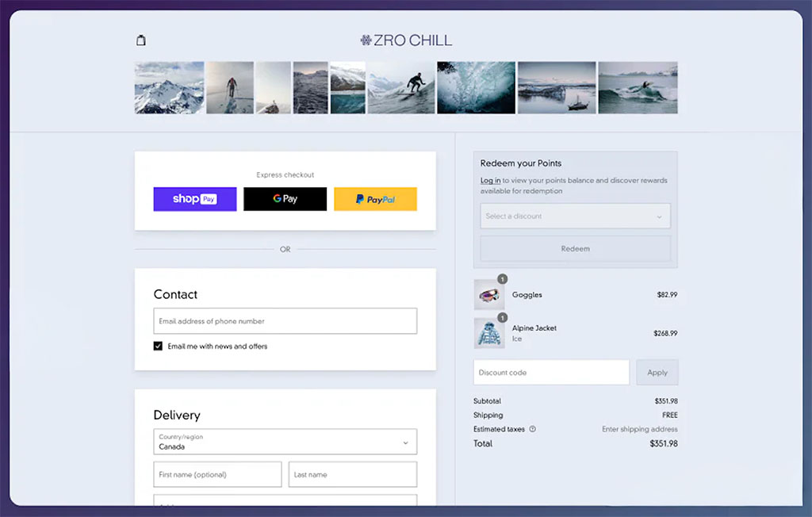Click the Last name field
812x517 pixels.
coord(353,473)
